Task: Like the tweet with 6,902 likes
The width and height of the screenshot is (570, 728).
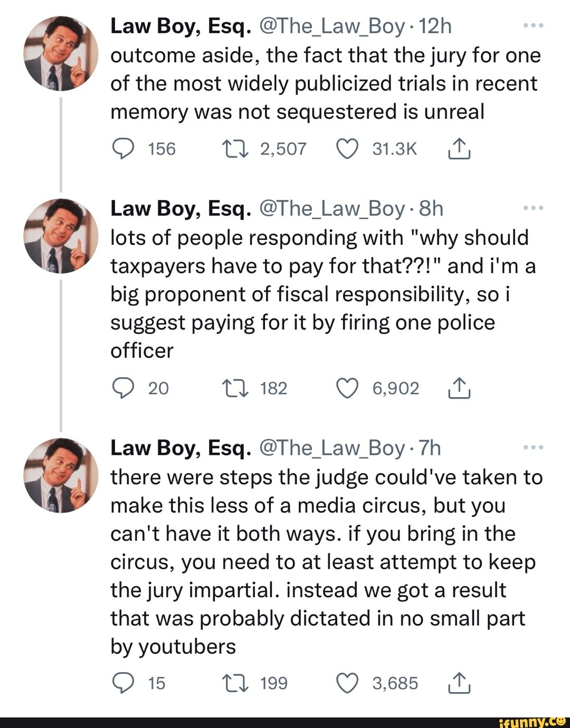Action: [347, 388]
